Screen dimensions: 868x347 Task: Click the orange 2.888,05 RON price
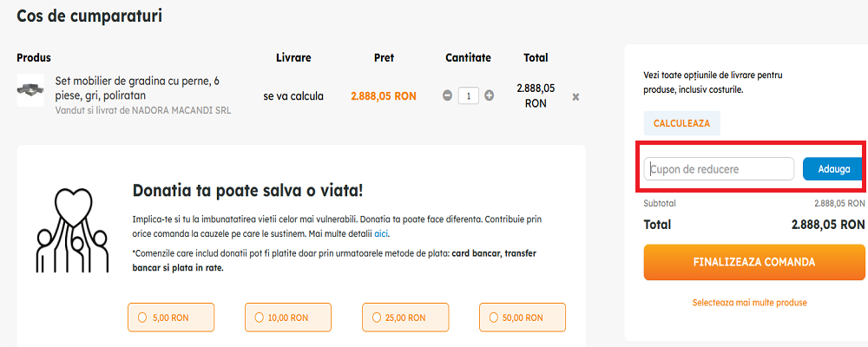(384, 96)
